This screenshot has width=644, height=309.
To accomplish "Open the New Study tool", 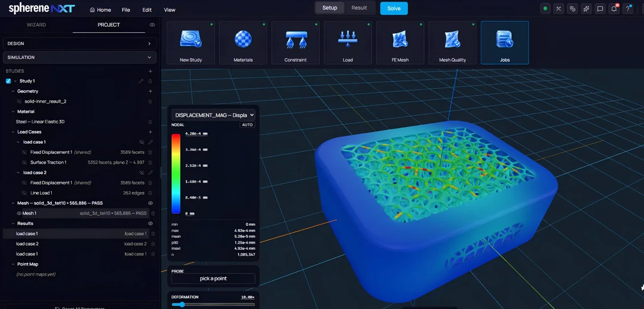I will [191, 43].
